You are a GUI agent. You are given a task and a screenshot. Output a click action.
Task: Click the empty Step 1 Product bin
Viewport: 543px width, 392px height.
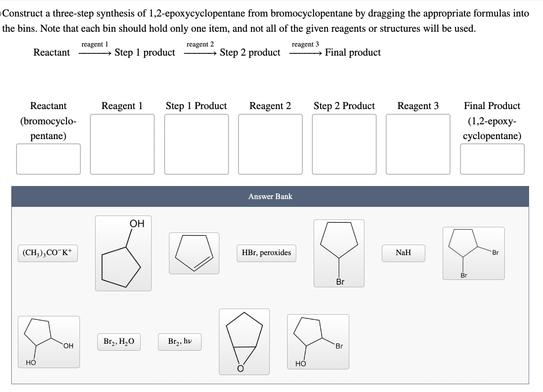(x=196, y=144)
